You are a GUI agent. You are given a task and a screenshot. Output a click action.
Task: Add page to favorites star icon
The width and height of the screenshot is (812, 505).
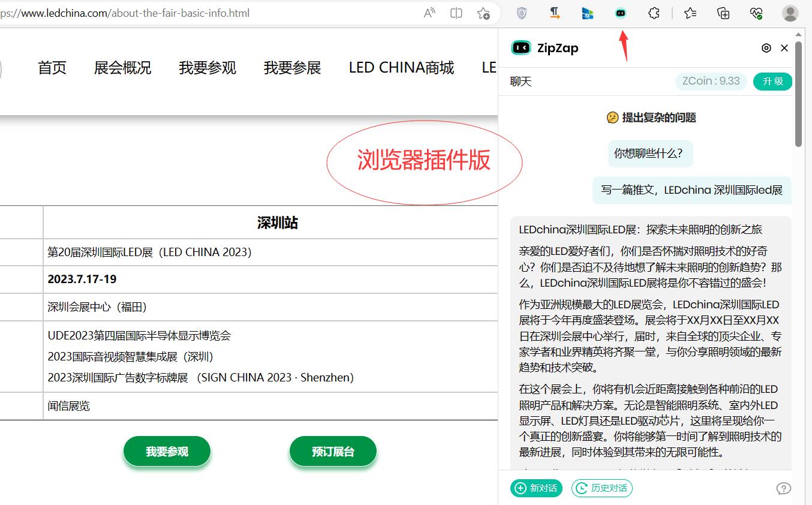483,13
